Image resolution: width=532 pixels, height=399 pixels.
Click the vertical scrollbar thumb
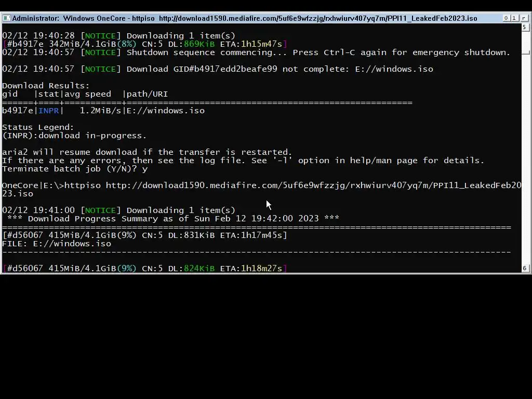[x=526, y=52]
